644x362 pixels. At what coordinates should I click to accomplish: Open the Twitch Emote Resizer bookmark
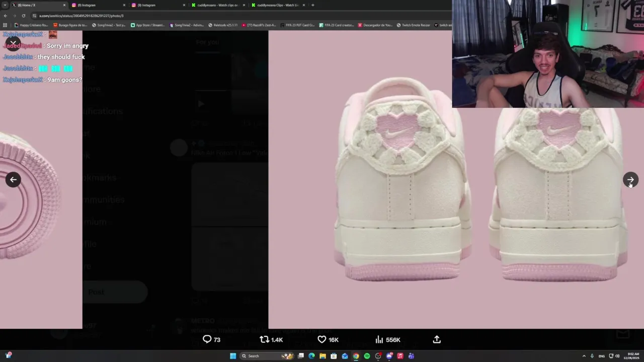[x=414, y=25]
